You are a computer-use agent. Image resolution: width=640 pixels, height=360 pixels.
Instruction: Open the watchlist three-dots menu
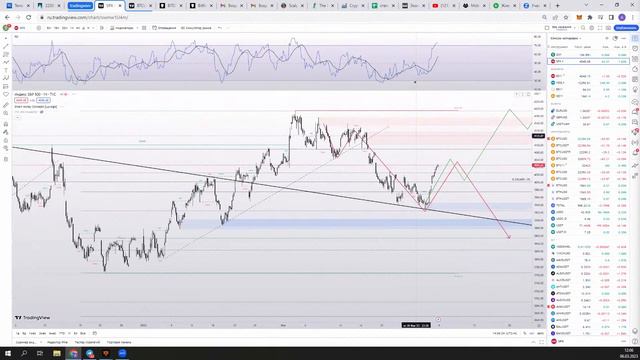click(x=623, y=38)
